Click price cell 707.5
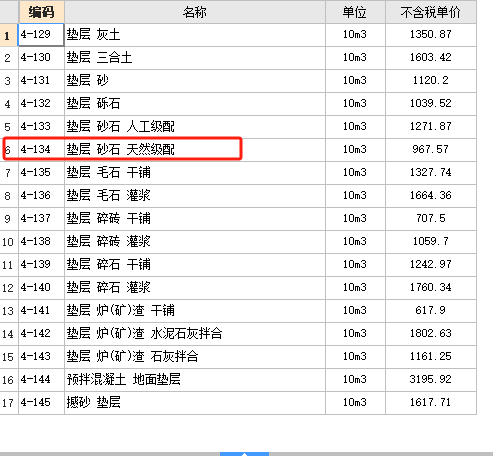The height and width of the screenshot is (456, 493). pos(431,219)
